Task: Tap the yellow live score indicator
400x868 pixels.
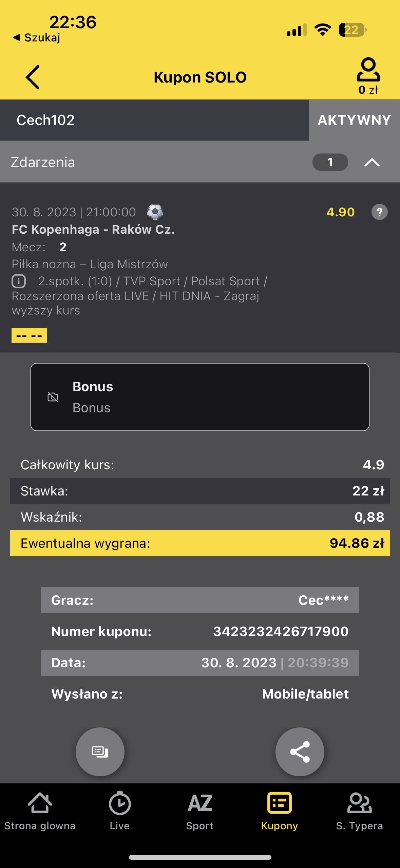Action: tap(29, 336)
